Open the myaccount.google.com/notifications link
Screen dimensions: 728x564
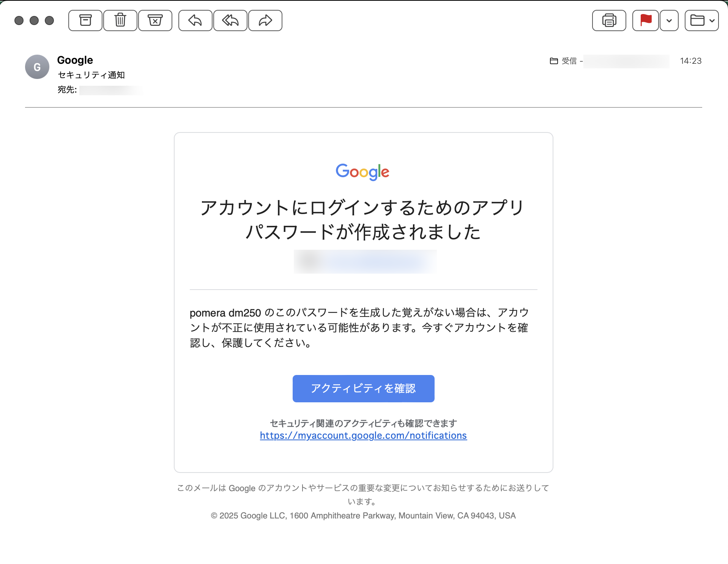click(x=363, y=435)
